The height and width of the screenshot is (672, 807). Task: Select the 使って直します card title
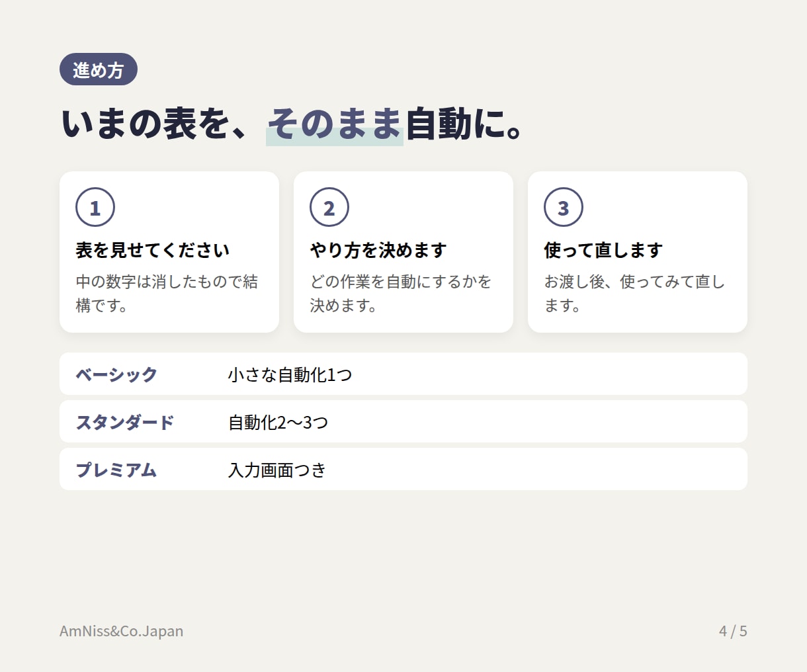click(x=603, y=250)
